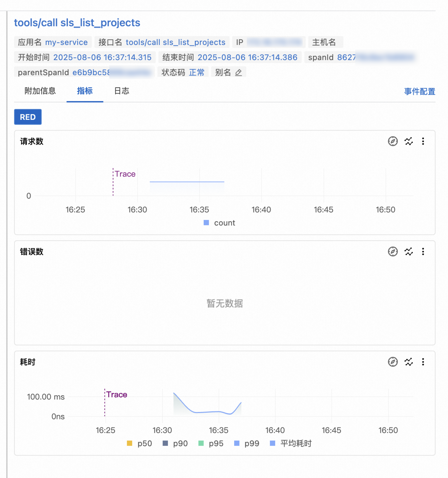Toggle 平均耗时 legend series

291,443
